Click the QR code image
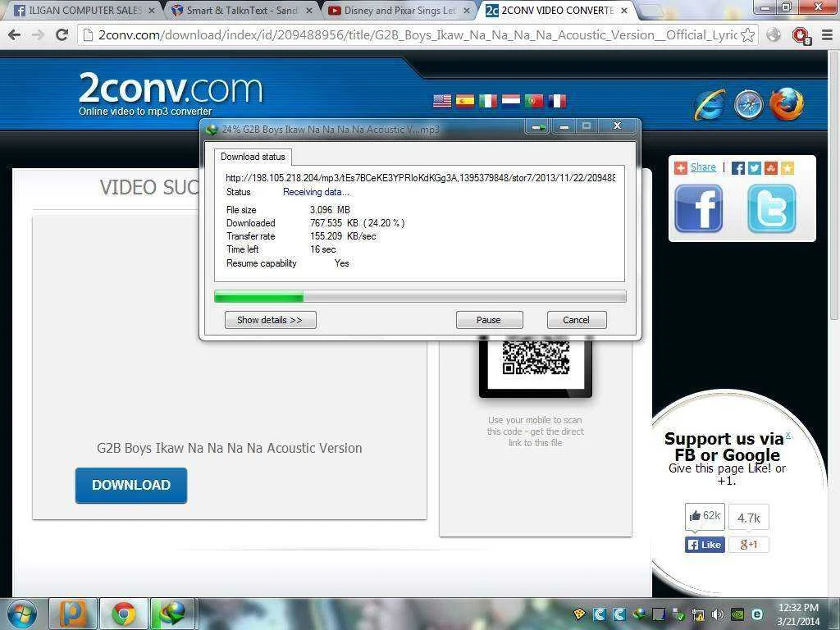This screenshot has width=840, height=630. click(536, 358)
